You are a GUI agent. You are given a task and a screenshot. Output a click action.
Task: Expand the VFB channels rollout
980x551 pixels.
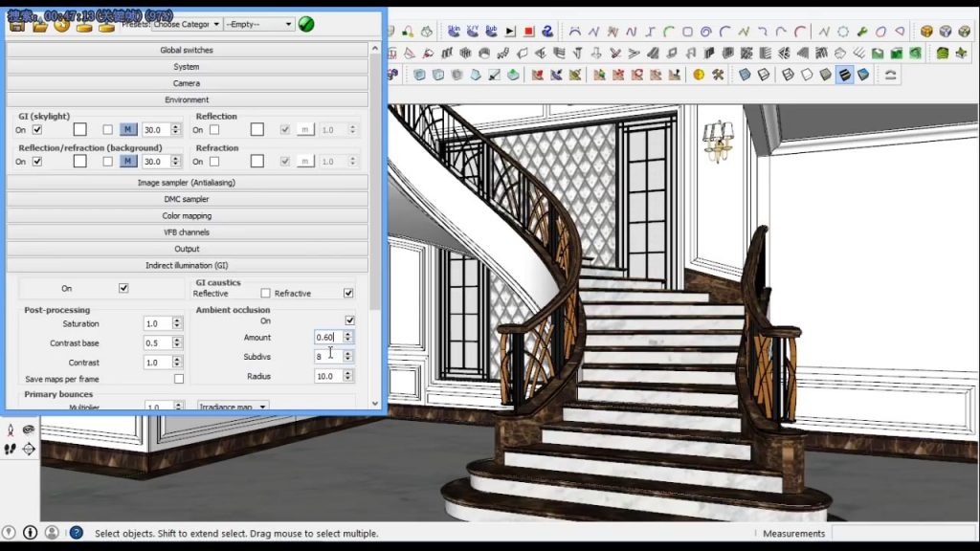coord(187,231)
